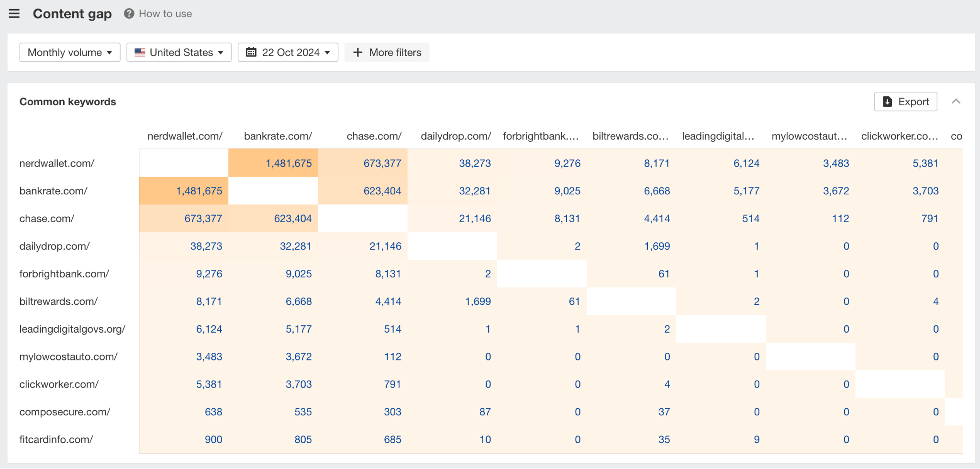Screen dimensions: 980x469
Task: Click the dropdown arrow on Monthly volume
Action: coord(111,53)
